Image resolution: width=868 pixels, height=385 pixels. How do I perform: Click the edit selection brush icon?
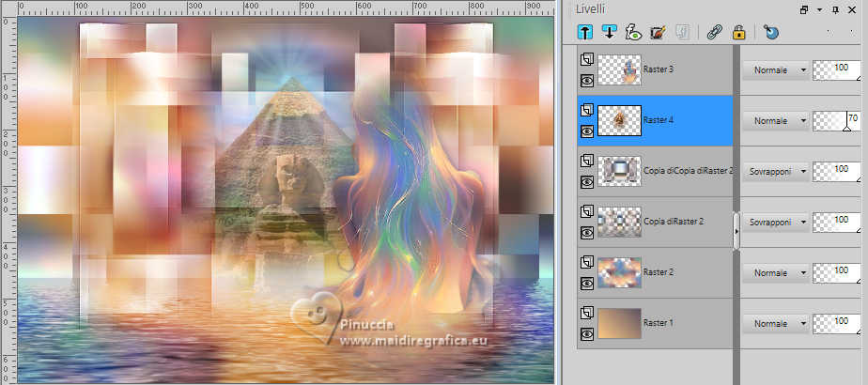[x=658, y=32]
